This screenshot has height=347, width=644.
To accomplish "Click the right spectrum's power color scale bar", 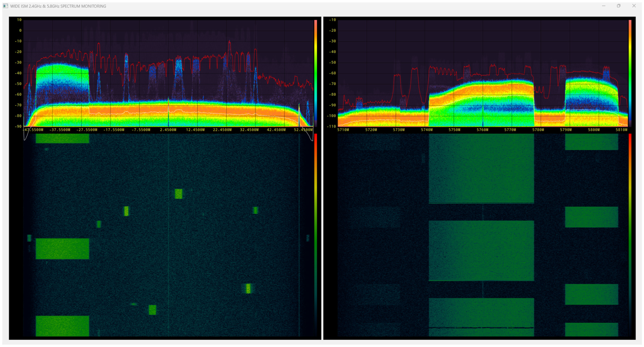I will click(630, 72).
